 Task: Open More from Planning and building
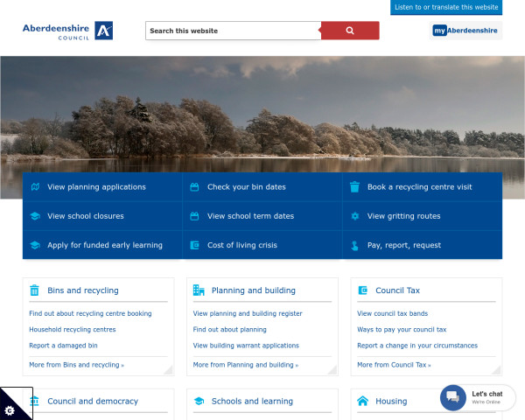coord(246,365)
